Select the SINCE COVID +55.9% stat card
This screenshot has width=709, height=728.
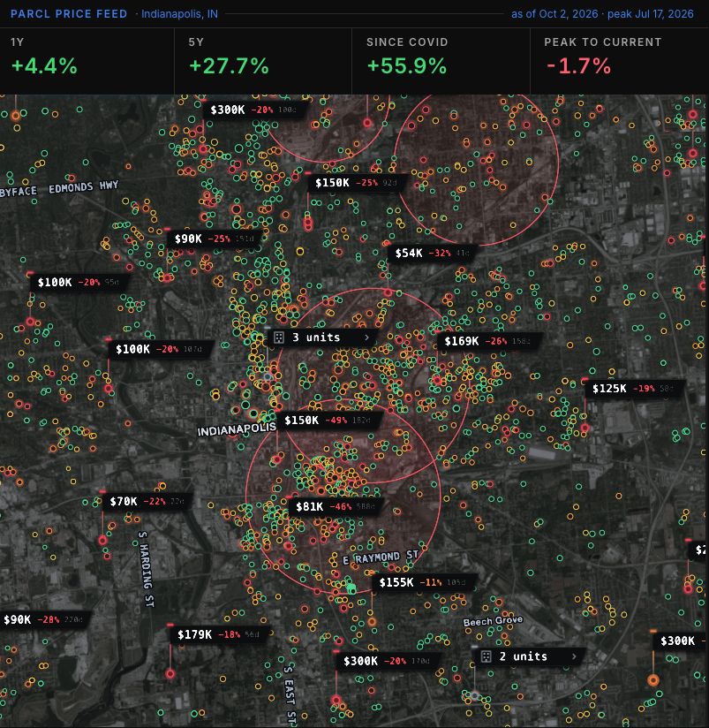(x=441, y=61)
